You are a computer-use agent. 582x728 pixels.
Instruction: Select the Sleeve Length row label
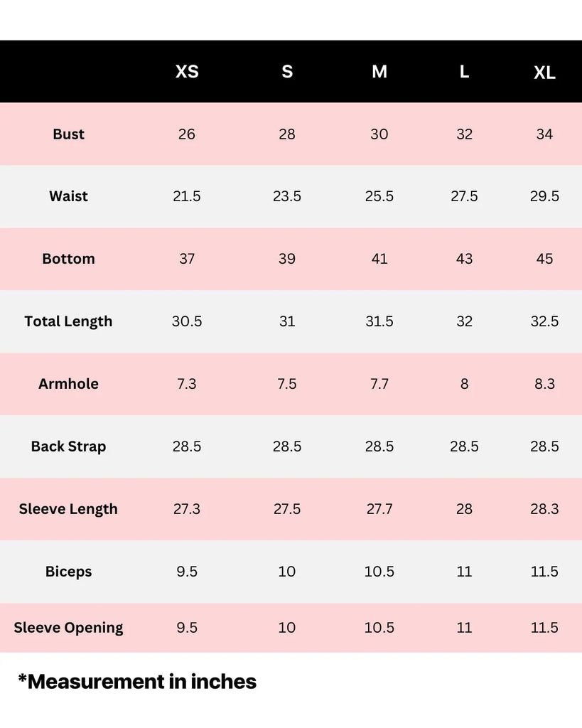[x=68, y=509]
